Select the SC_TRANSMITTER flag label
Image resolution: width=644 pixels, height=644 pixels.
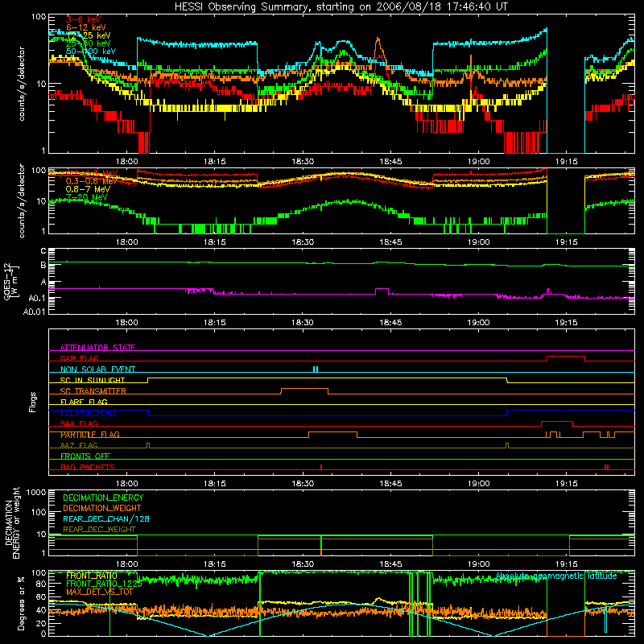pyautogui.click(x=93, y=390)
